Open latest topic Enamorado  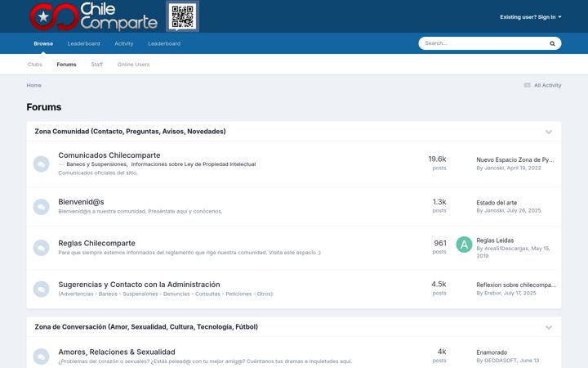pos(492,352)
